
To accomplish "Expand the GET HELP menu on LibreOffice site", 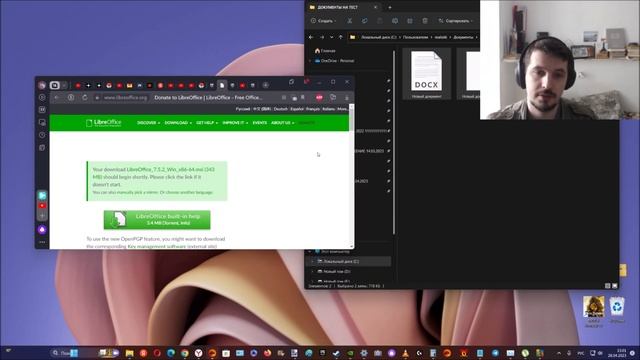I will coord(207,123).
